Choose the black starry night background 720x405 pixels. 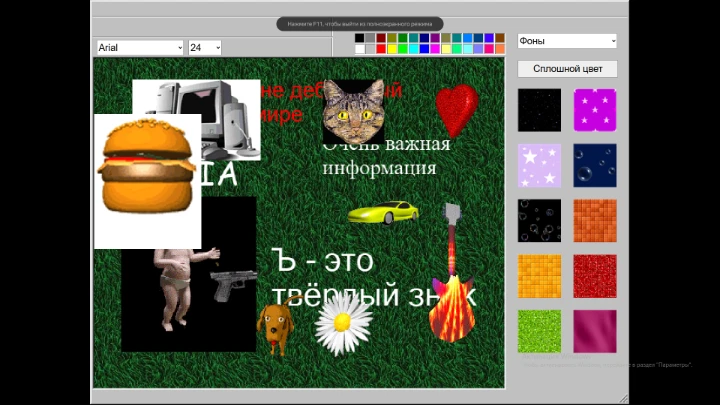point(540,110)
